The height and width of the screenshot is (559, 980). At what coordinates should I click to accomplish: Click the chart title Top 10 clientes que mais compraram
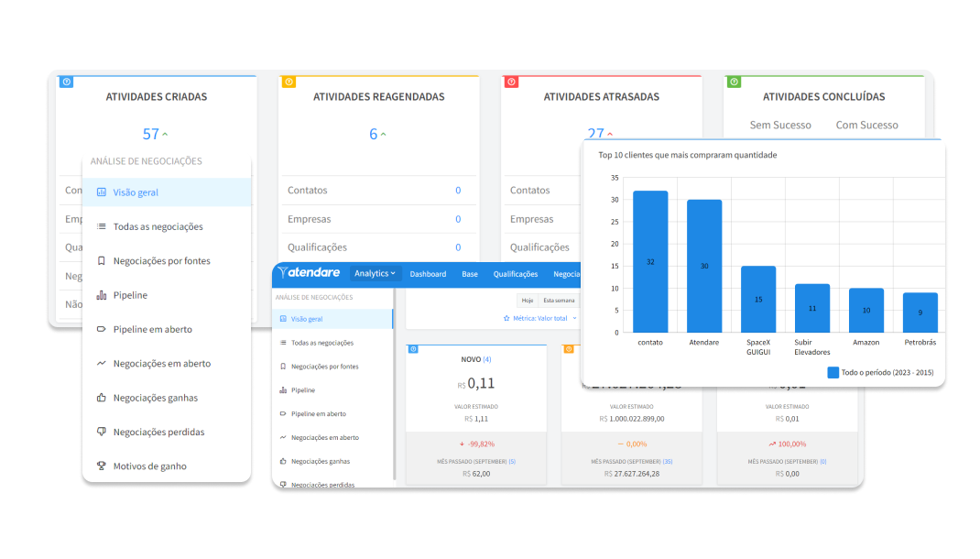point(688,155)
